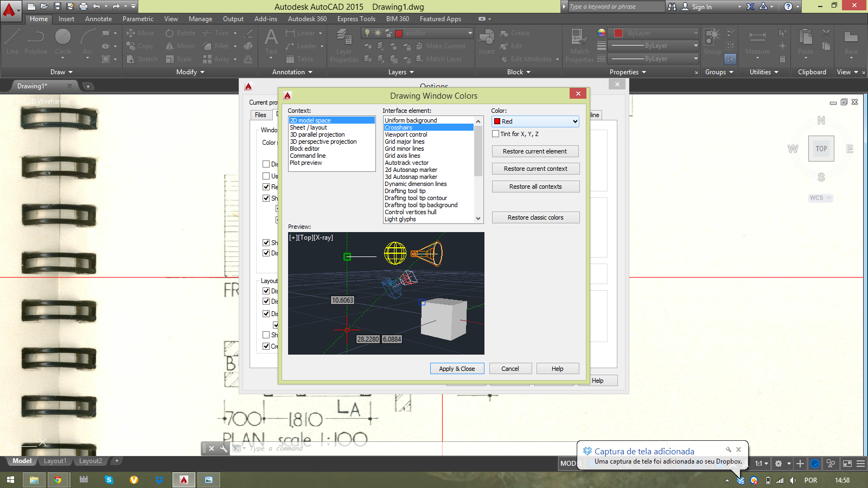The height and width of the screenshot is (488, 868).
Task: Click Restore current context button
Action: [535, 169]
